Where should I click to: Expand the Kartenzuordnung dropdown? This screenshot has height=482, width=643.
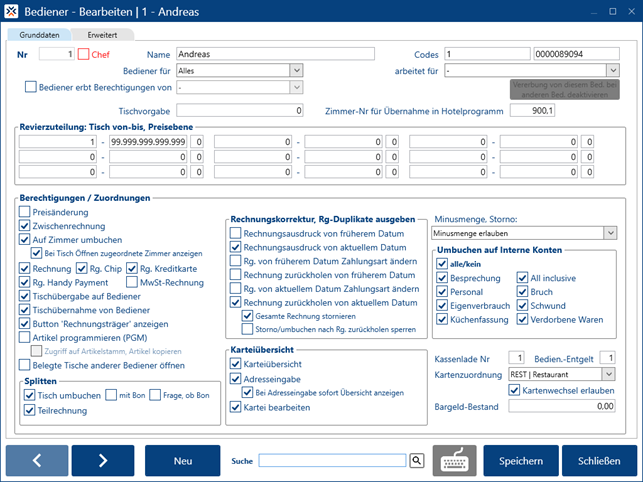coord(610,373)
